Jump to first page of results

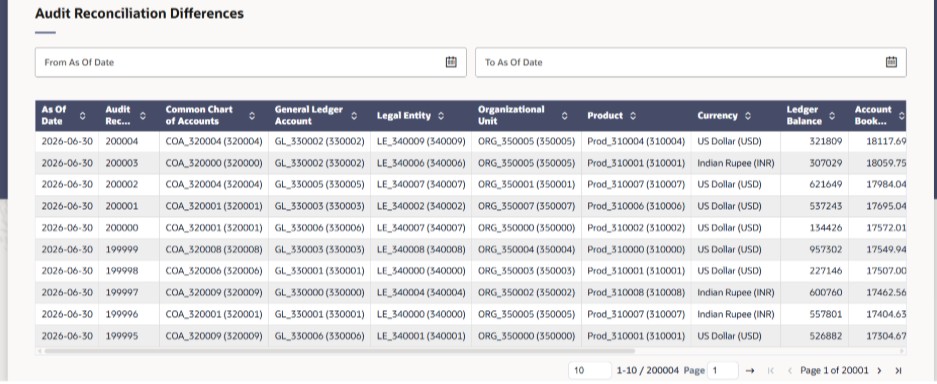coord(771,370)
